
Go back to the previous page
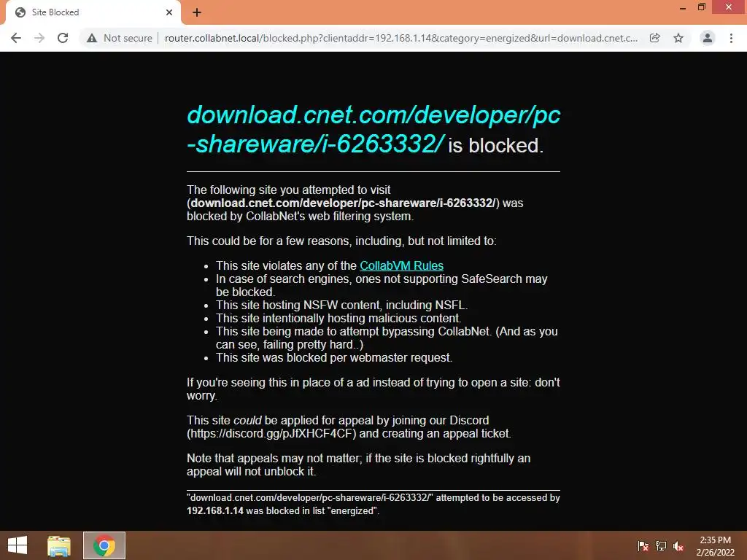pyautogui.click(x=16, y=38)
